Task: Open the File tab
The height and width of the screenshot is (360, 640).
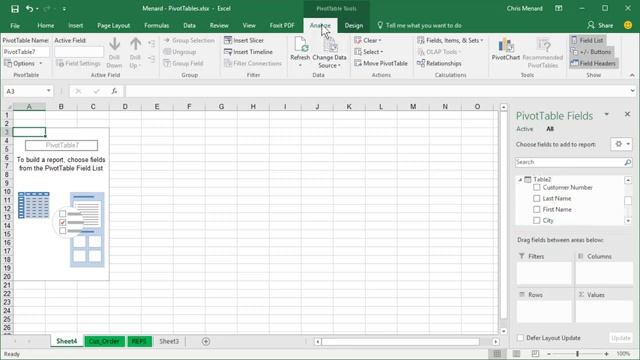Action: (15, 25)
